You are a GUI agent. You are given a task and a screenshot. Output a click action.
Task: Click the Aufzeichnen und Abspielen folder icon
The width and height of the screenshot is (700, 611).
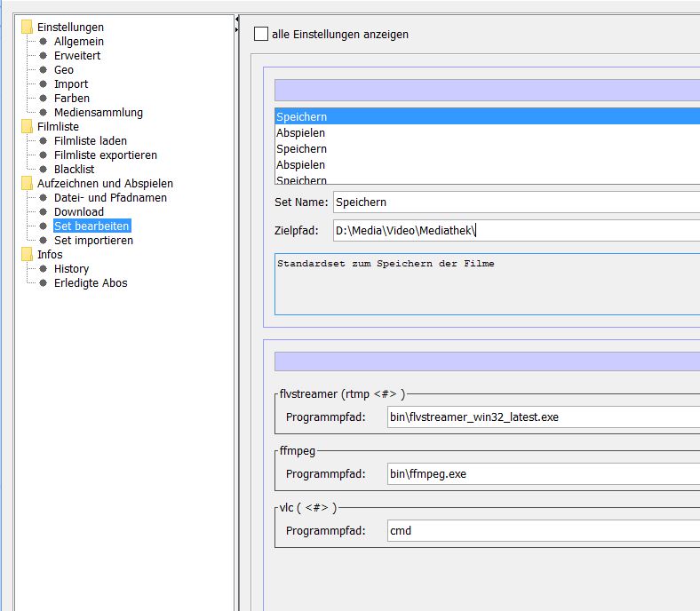click(28, 184)
